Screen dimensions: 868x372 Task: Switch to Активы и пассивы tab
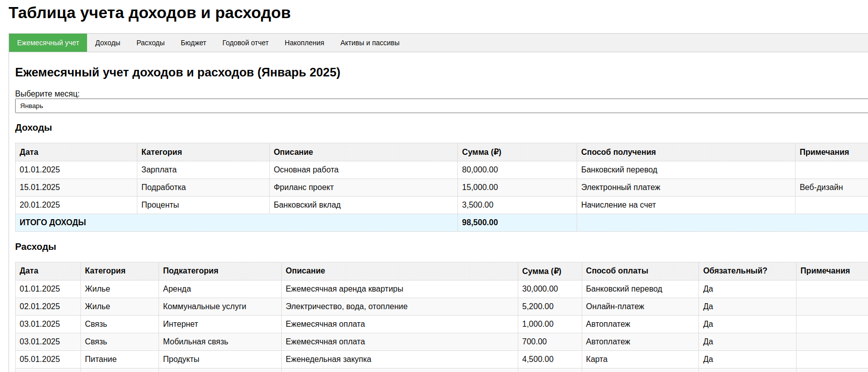click(369, 43)
